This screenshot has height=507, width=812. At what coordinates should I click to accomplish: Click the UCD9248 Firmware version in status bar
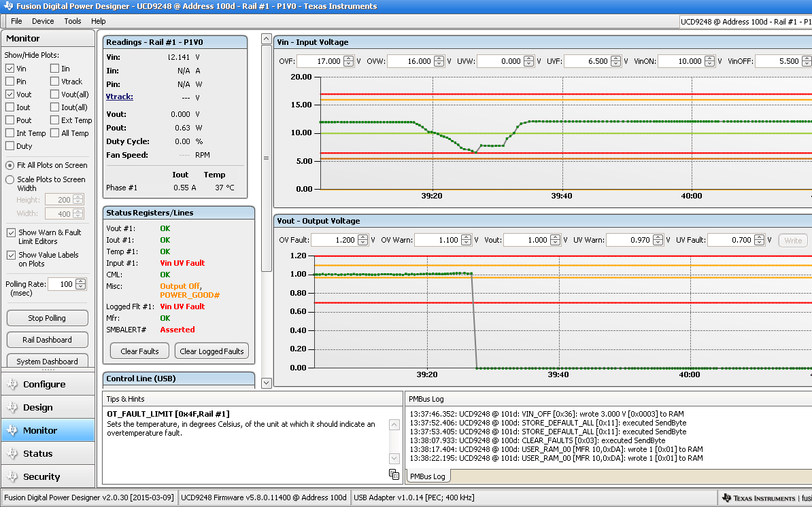point(264,497)
